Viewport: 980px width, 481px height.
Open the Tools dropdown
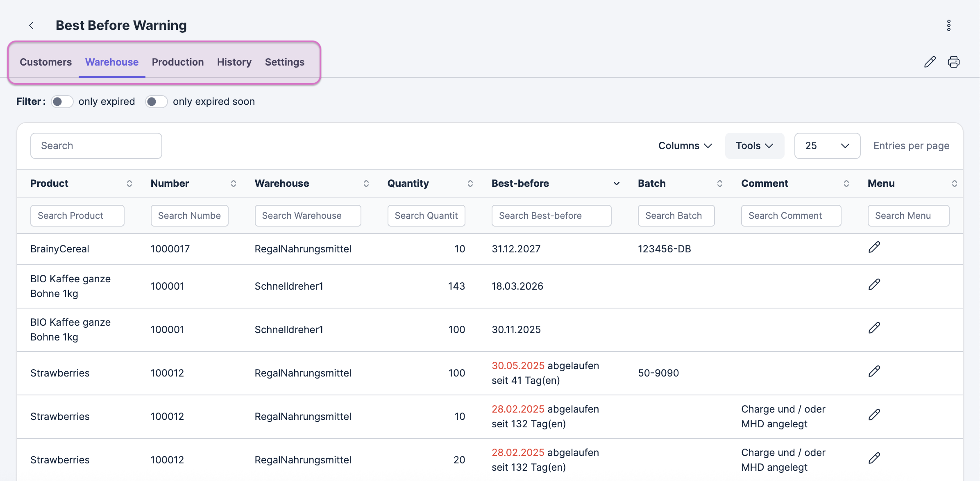pos(754,146)
